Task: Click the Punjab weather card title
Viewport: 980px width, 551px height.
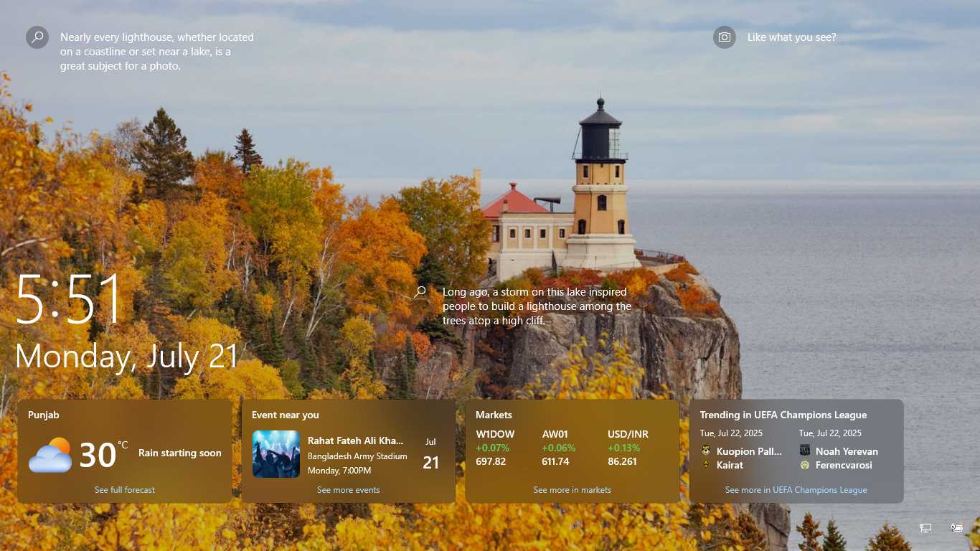Action: pos(44,415)
